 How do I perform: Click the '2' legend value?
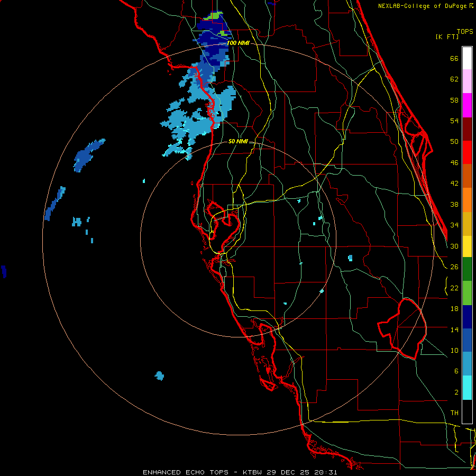tap(456, 392)
